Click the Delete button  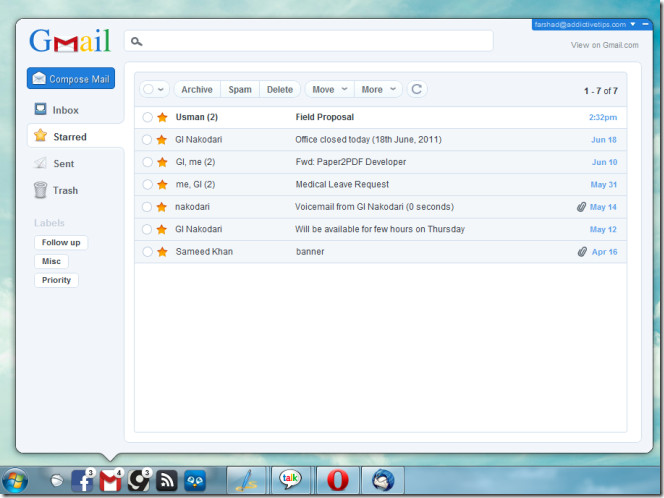coord(280,89)
